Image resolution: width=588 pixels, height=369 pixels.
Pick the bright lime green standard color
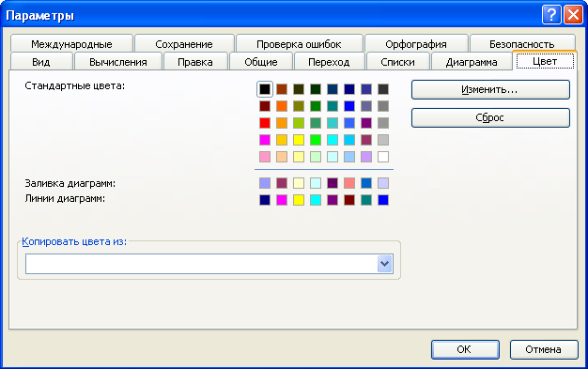[x=316, y=140]
